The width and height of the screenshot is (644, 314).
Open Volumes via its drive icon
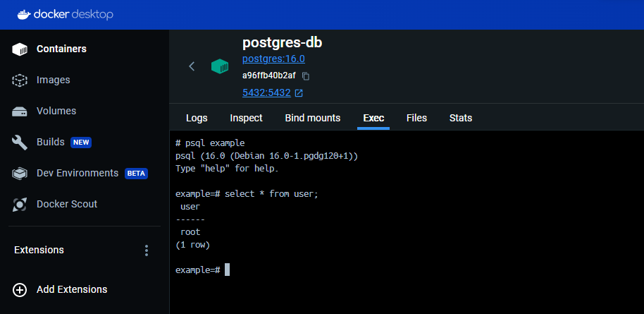click(20, 111)
